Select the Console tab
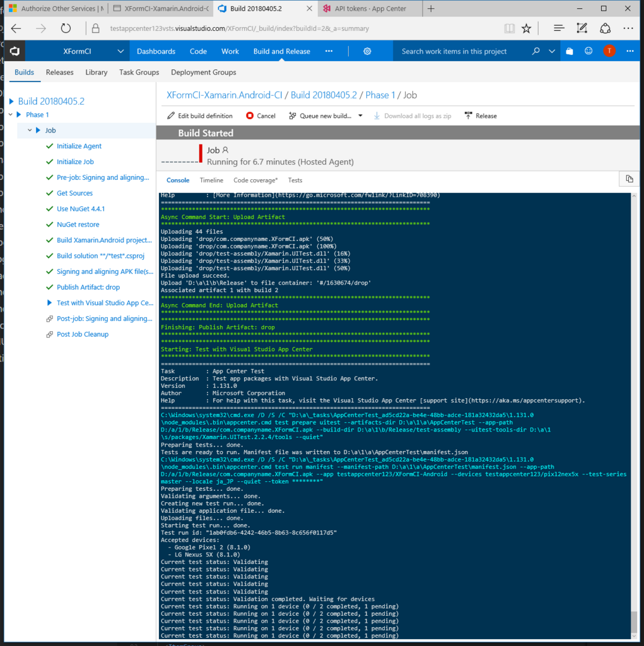 click(178, 180)
